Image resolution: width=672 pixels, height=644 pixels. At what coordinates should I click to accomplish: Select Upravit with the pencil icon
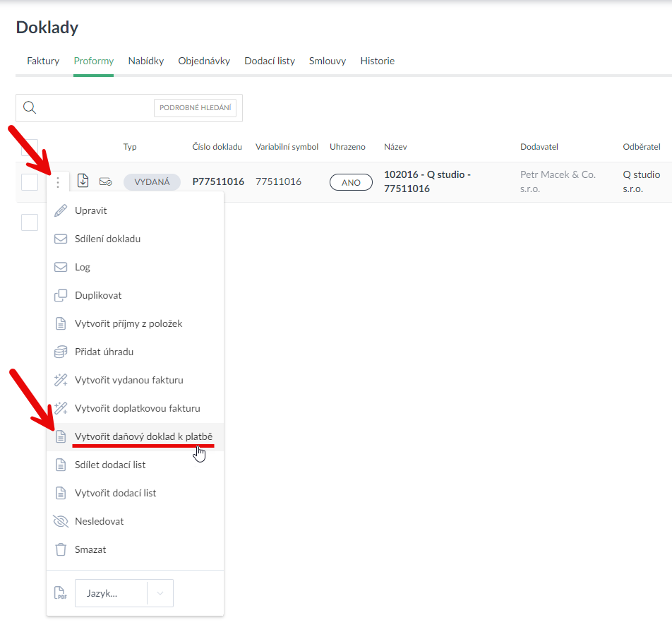point(90,210)
